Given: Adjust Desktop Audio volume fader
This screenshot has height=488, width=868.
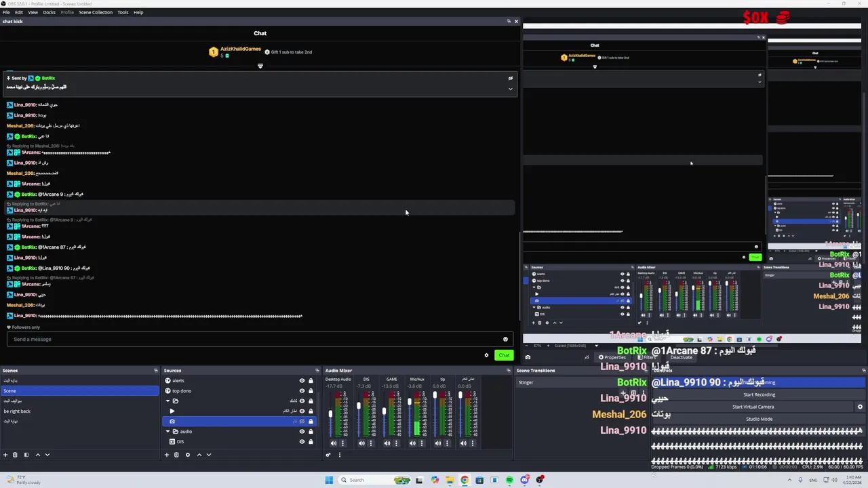Looking at the screenshot, I should point(331,414).
